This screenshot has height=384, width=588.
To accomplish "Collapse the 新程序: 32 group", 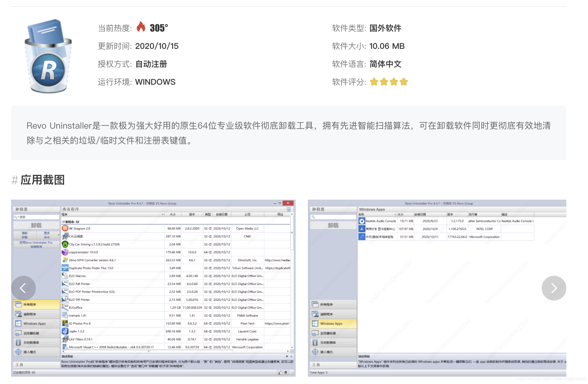I will coord(63,222).
